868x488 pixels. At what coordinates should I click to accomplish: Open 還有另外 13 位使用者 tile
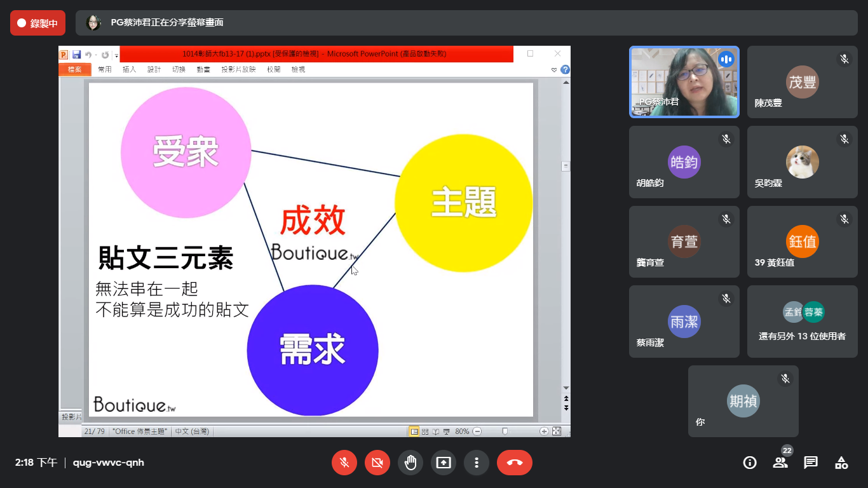point(803,322)
